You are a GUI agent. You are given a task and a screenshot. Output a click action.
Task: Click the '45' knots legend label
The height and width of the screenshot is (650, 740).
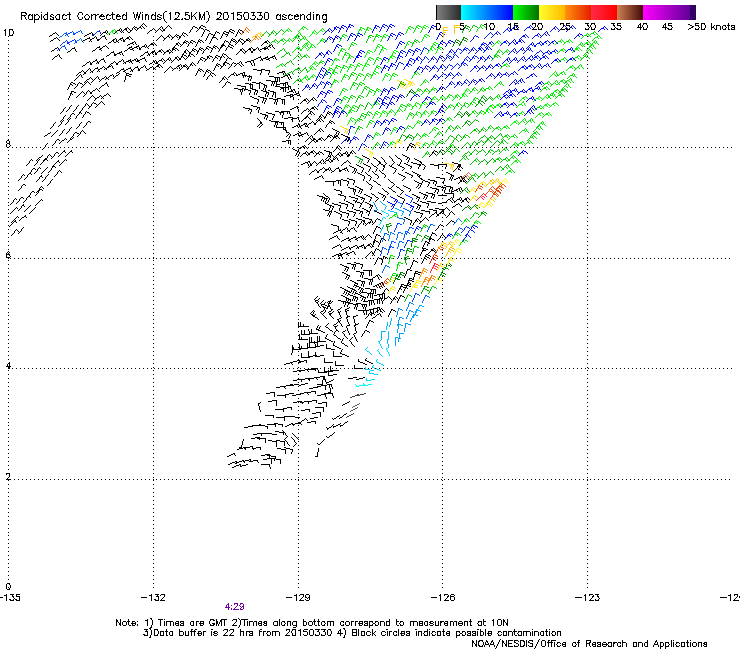pos(667,27)
